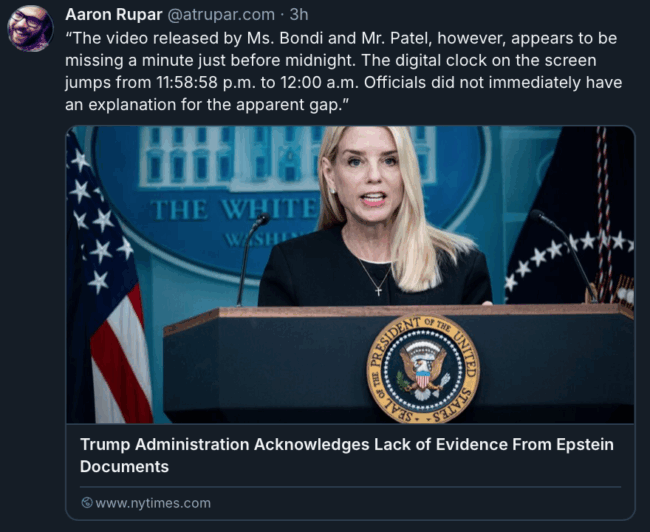This screenshot has height=532, width=650.
Task: Open the @atrupar.com handle link
Action: coord(221,15)
